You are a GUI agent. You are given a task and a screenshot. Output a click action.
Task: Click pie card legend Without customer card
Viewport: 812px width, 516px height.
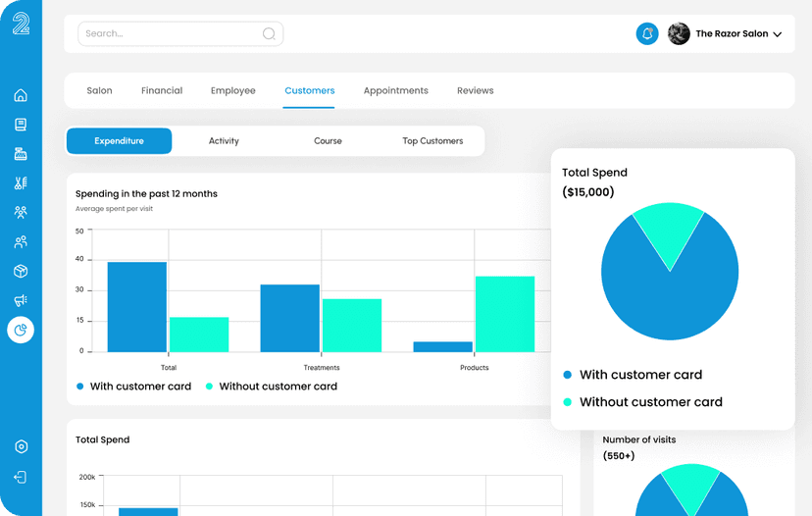click(642, 402)
